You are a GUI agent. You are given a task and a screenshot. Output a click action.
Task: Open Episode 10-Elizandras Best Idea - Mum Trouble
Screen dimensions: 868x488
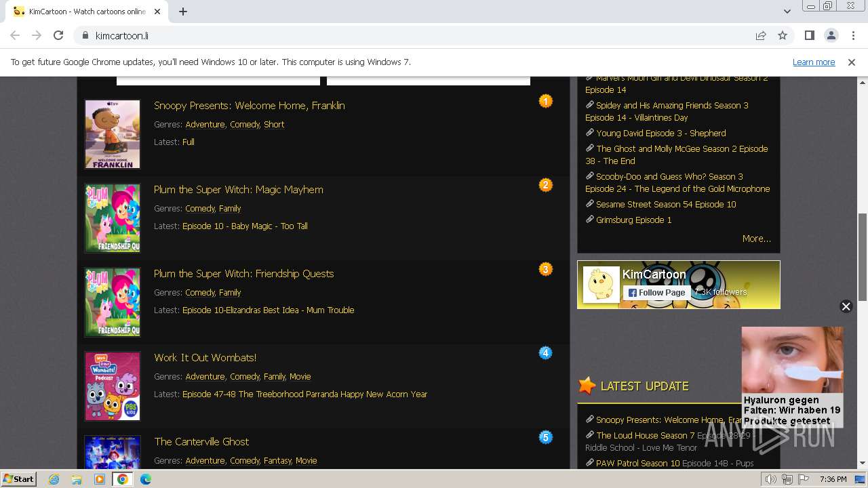point(268,310)
